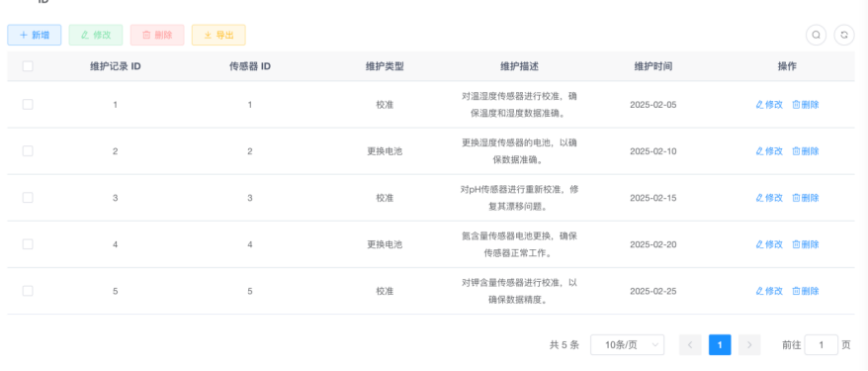868x371 pixels.
Task: Click the 新增 add button
Action: click(x=35, y=35)
